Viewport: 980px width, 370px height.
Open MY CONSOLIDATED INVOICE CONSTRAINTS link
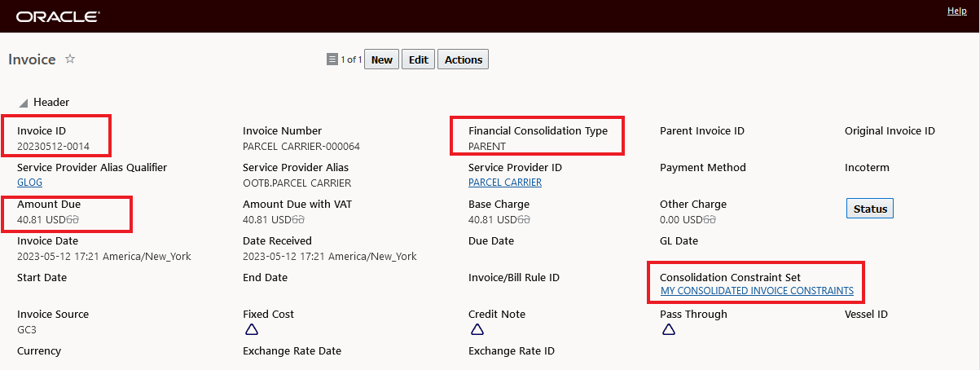coord(757,291)
